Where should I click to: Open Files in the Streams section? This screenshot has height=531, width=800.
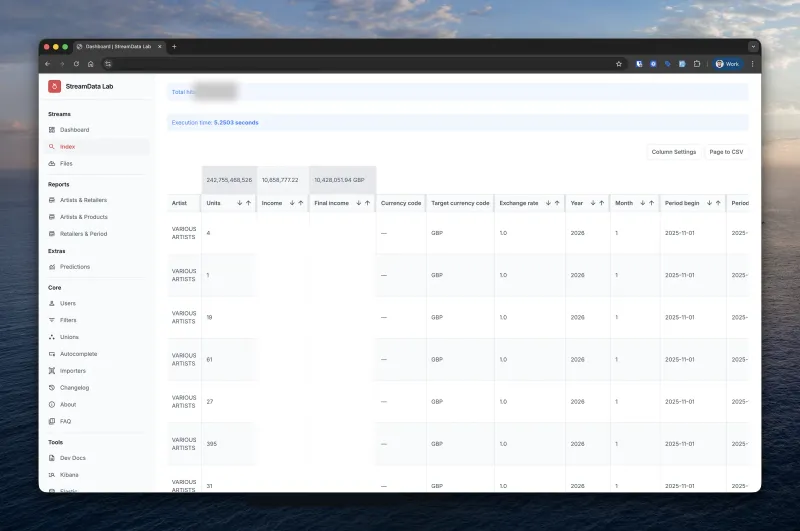pos(66,163)
